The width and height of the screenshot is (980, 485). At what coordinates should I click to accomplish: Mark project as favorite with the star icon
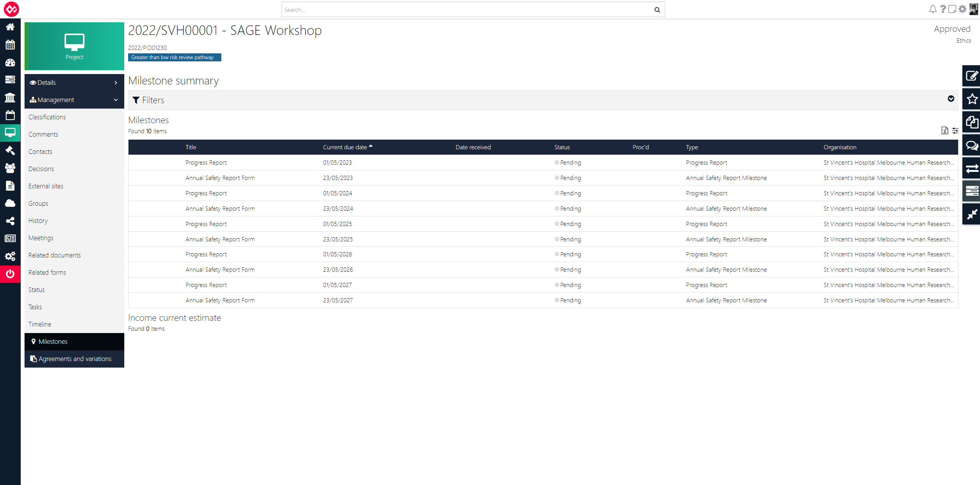pyautogui.click(x=972, y=99)
